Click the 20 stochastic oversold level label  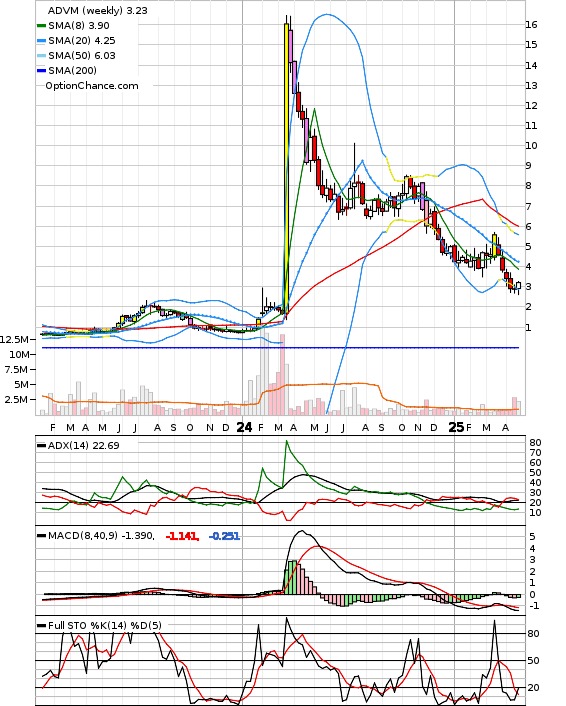(x=534, y=688)
